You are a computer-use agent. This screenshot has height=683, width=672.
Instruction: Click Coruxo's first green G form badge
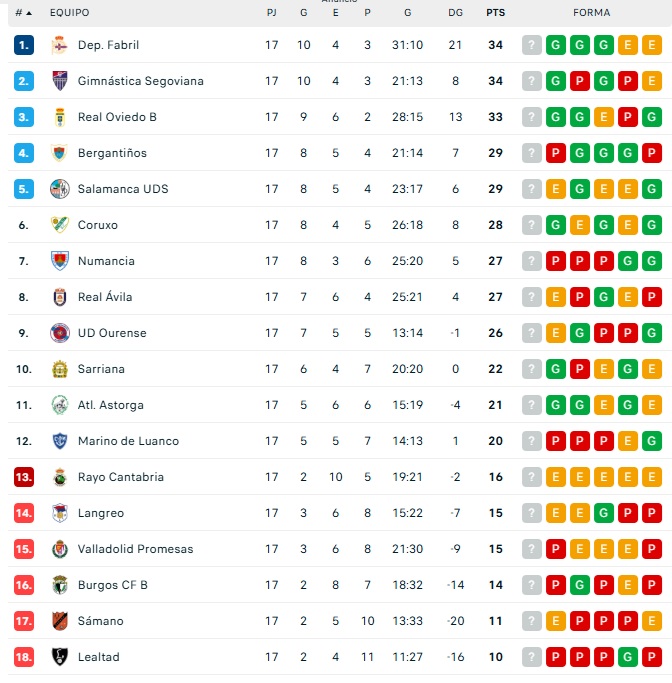(556, 225)
